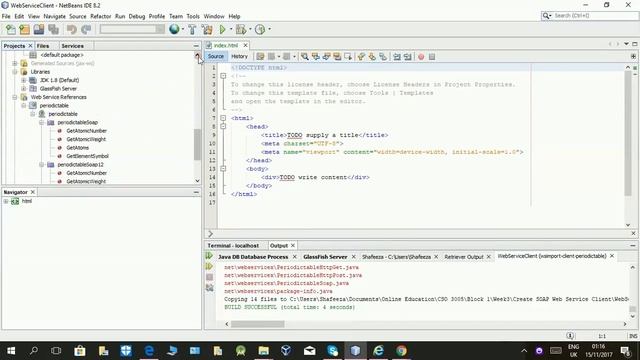Select the Retriever Output tab
The height and width of the screenshot is (360, 640).
464,257
